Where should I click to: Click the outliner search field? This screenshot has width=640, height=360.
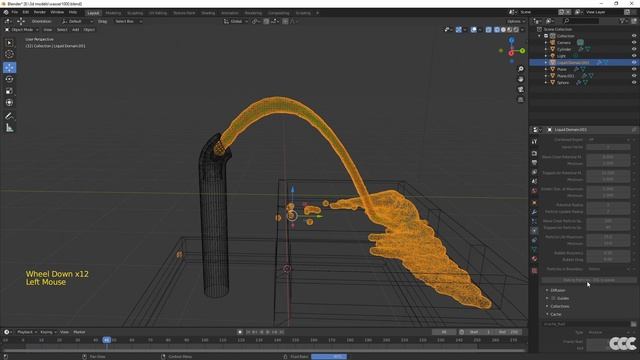581,21
